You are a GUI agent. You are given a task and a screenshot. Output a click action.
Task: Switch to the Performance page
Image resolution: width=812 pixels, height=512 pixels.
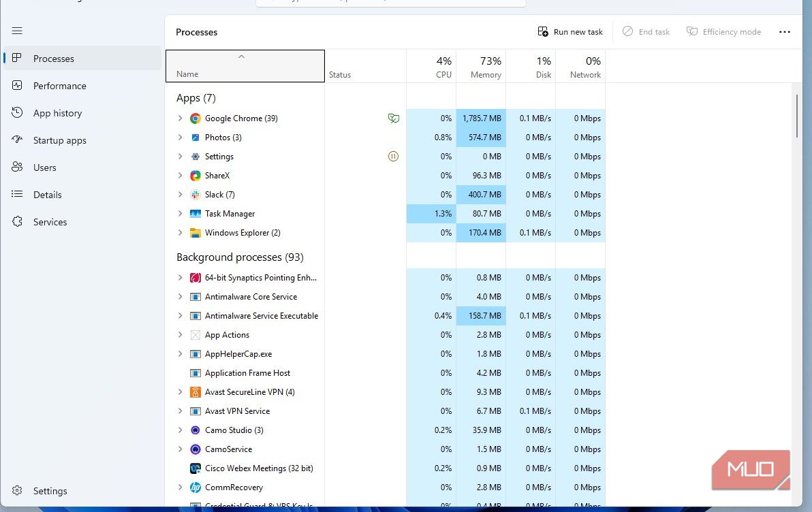click(83, 85)
